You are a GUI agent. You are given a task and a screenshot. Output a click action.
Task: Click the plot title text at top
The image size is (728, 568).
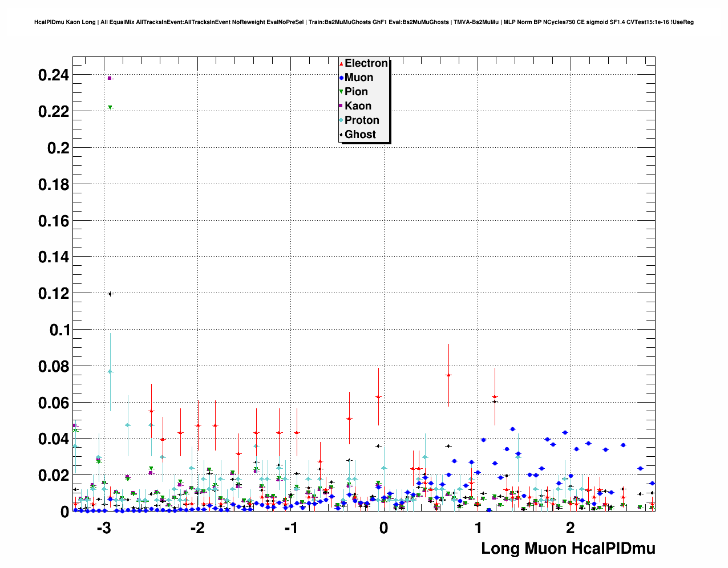click(364, 22)
